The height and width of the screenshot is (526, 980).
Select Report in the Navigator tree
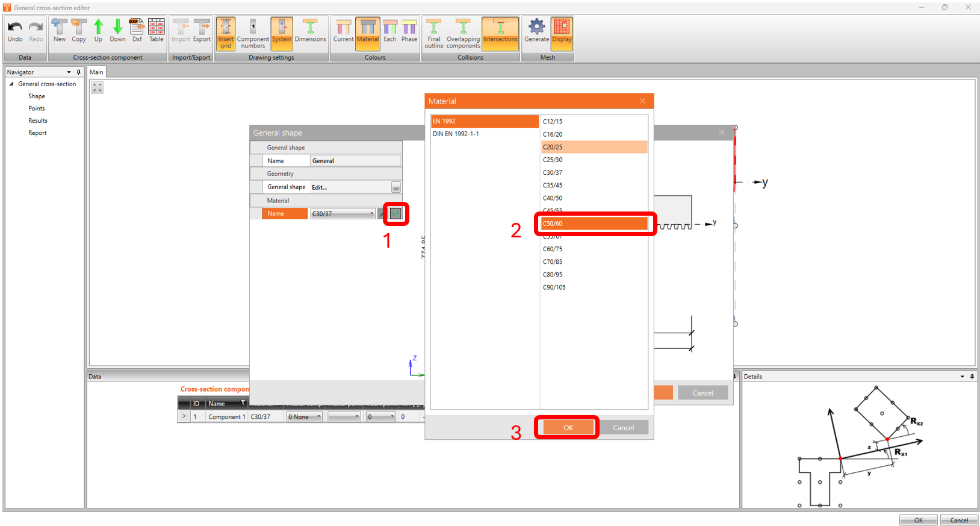coord(37,133)
